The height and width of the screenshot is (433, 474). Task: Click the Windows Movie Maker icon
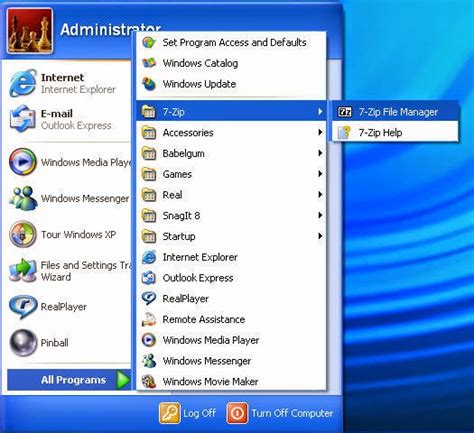149,381
